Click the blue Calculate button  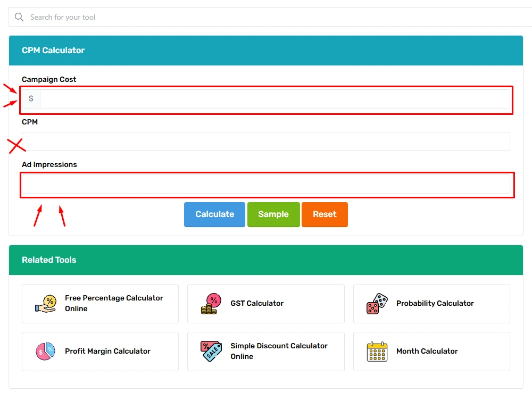pyautogui.click(x=214, y=214)
